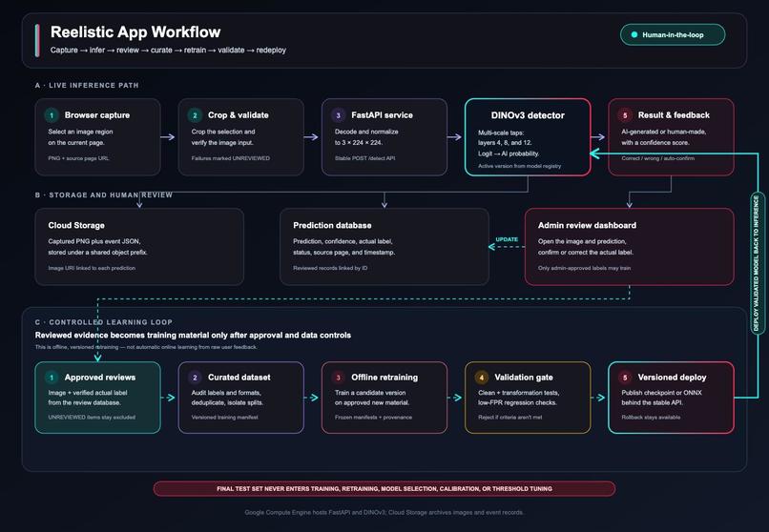Image resolution: width=769 pixels, height=532 pixels.
Task: Click the UPDATE label beside Prediction database
Action: point(507,239)
